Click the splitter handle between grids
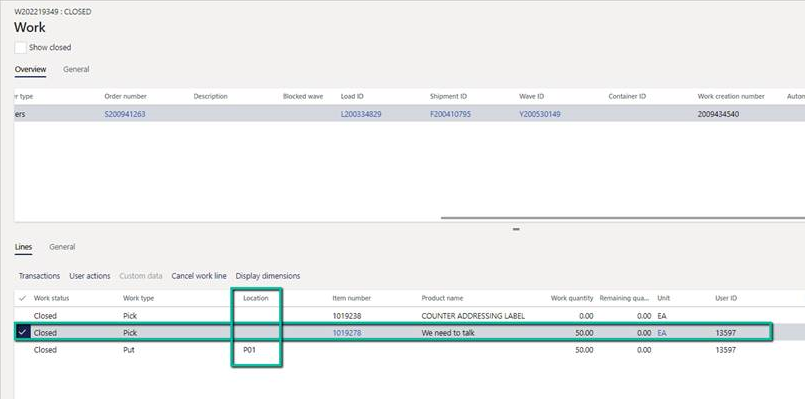This screenshot has height=399, width=805. [x=516, y=229]
